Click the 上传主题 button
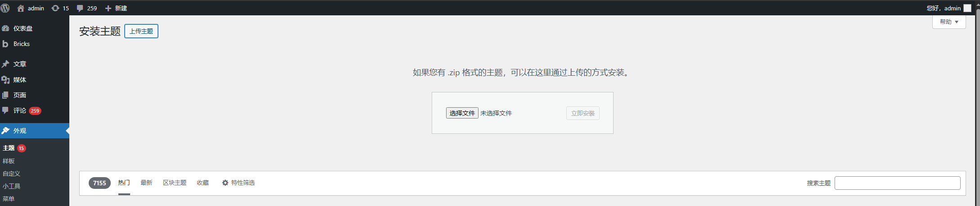Screen dimensions: 980x206 (x=141, y=31)
